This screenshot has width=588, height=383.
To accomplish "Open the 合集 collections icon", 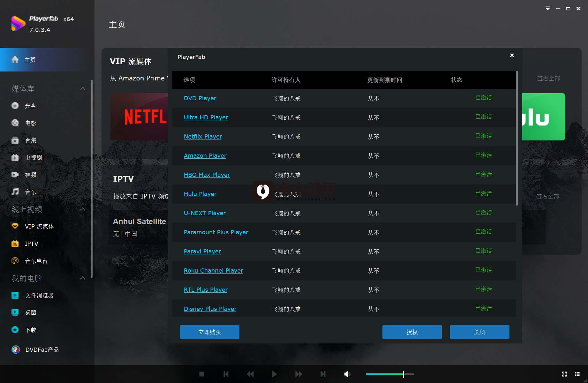I will pyautogui.click(x=15, y=140).
